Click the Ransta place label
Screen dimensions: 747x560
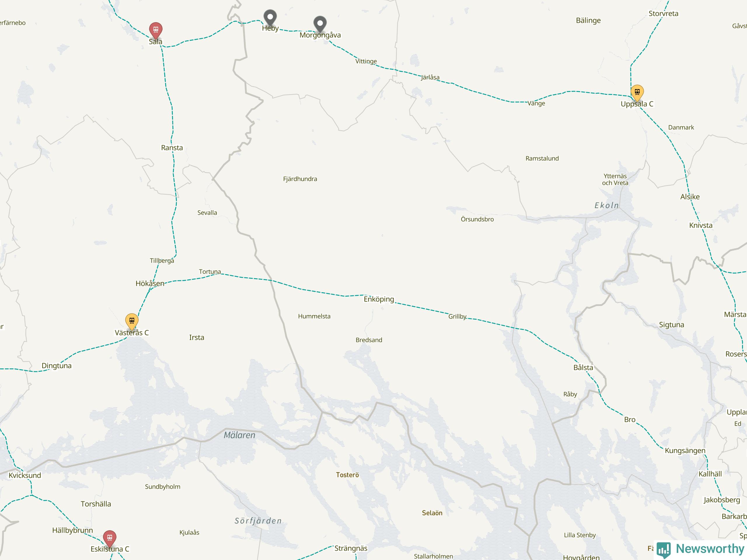pos(172,148)
